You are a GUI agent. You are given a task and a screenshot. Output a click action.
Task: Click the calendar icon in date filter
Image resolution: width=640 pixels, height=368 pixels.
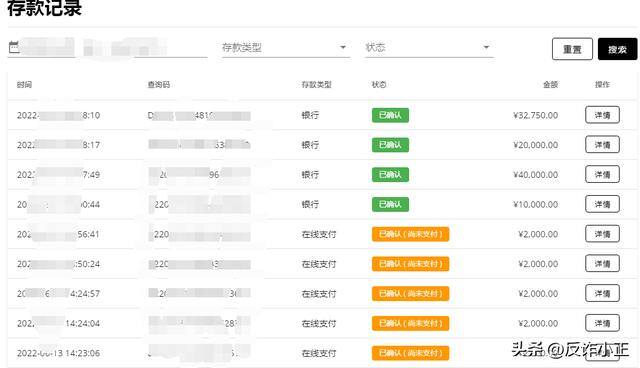[x=14, y=47]
